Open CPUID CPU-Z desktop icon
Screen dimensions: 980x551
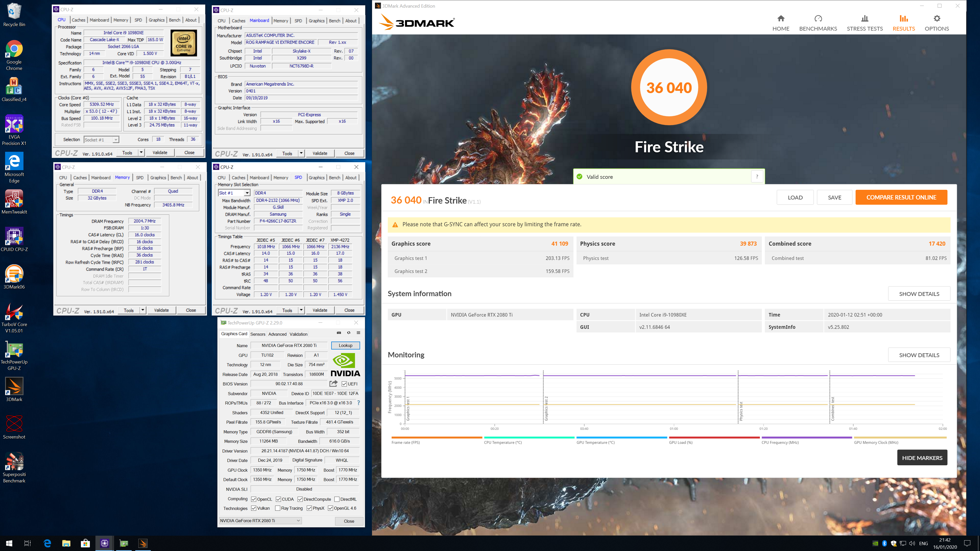pos(14,240)
